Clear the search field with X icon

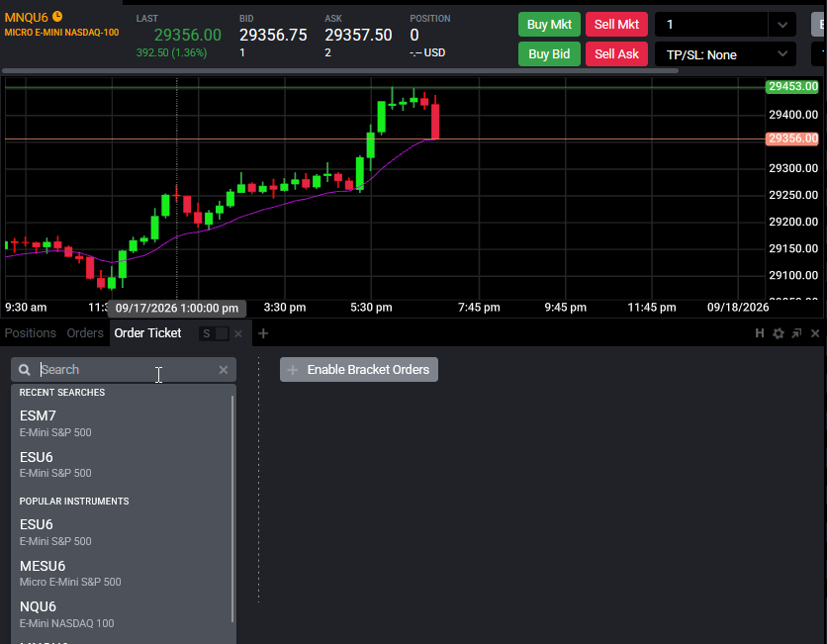coord(224,370)
